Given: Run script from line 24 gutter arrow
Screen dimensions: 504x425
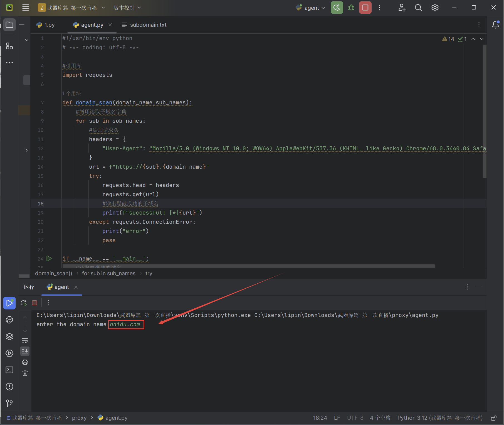Looking at the screenshot, I should tap(49, 259).
